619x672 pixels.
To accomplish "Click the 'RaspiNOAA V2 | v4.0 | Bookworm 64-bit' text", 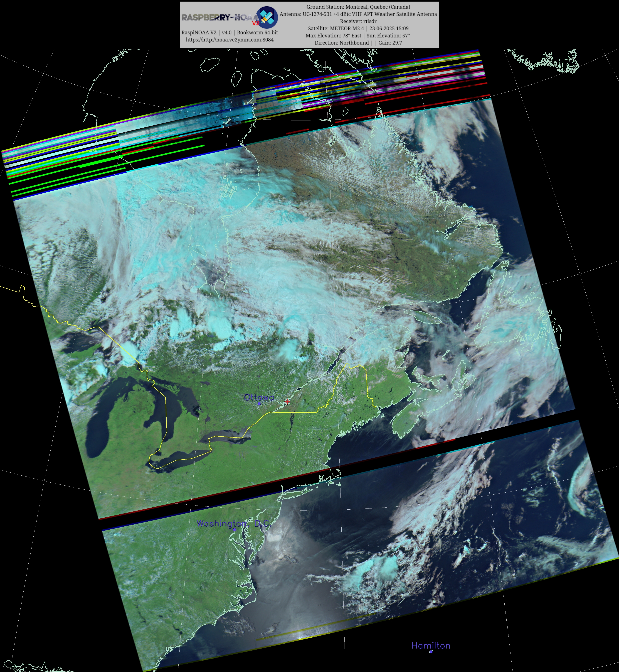I will point(230,32).
